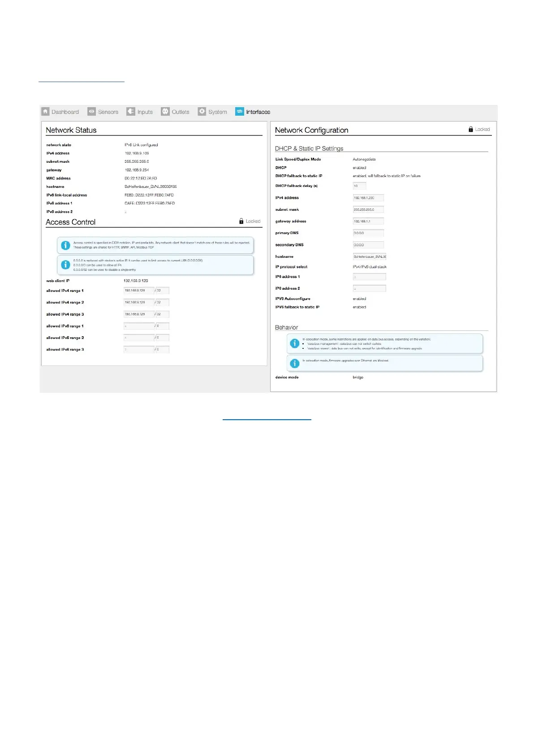Click allowed IPv6 range 1 prefix field
Screen dimensions: 534x756
163,326
